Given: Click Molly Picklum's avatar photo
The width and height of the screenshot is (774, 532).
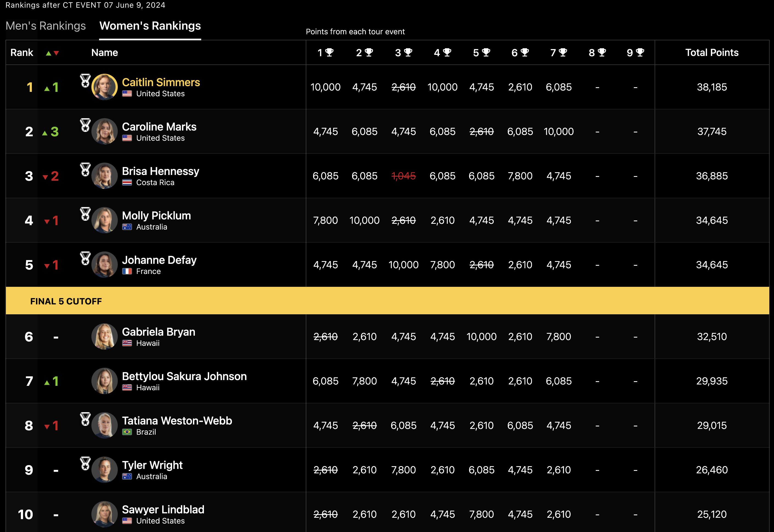Looking at the screenshot, I should pos(104,220).
